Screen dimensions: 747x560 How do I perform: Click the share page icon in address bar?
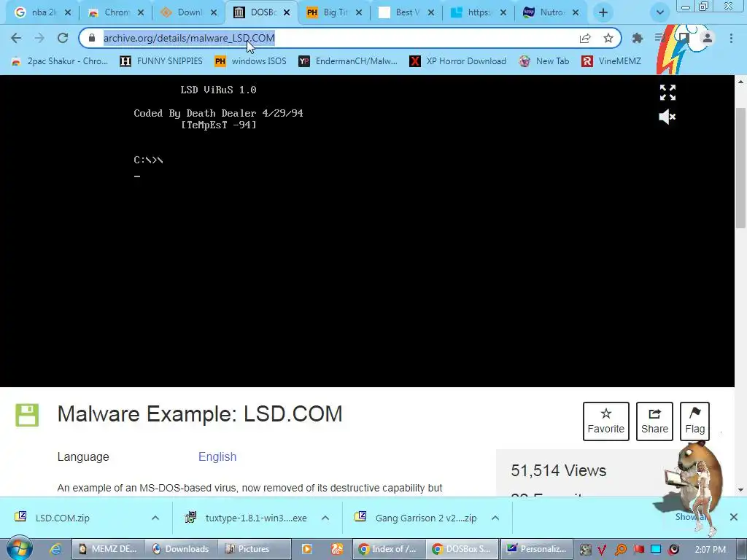click(585, 38)
